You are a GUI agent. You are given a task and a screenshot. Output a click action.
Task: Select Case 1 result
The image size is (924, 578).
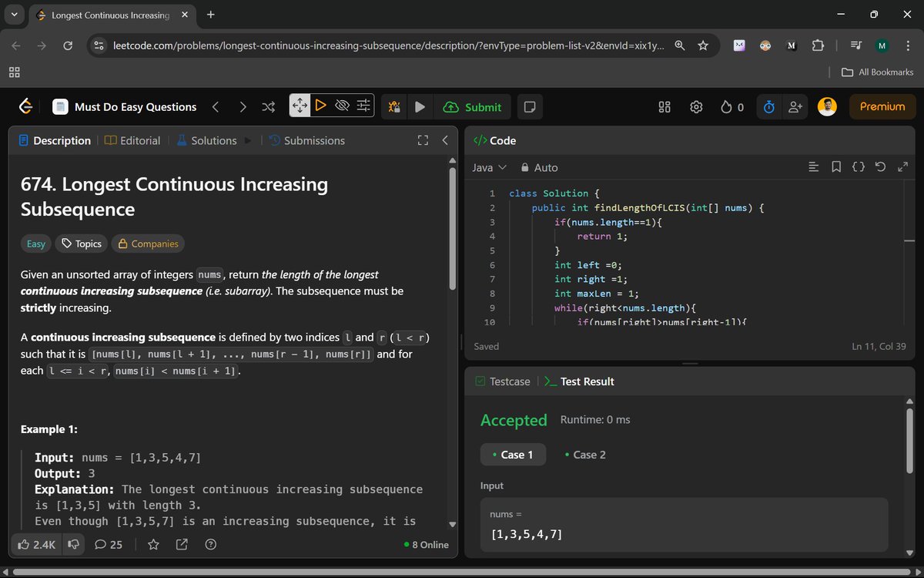513,455
